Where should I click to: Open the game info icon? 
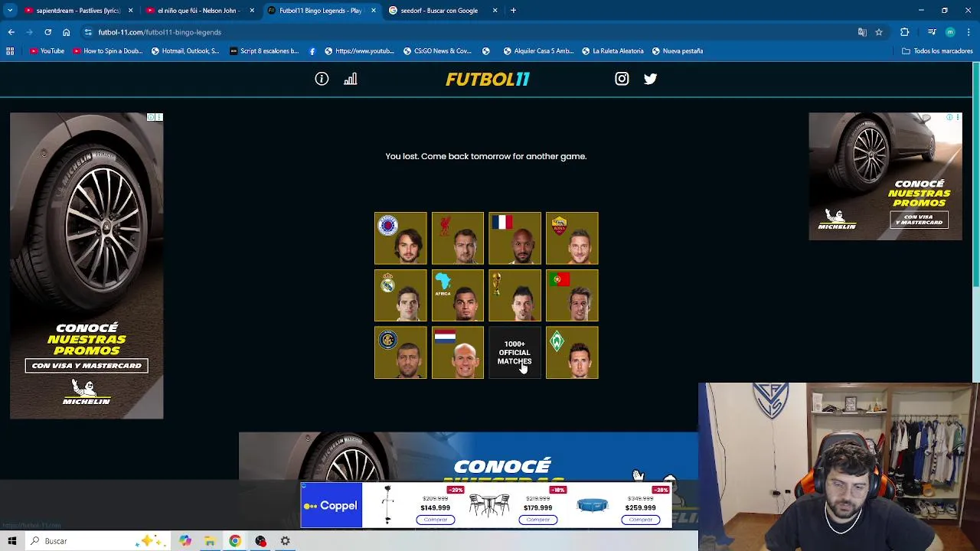[322, 79]
